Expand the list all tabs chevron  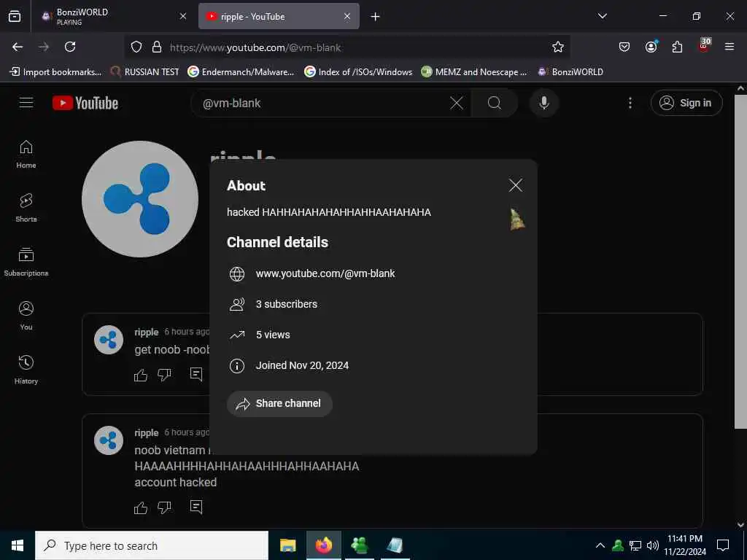click(x=602, y=16)
